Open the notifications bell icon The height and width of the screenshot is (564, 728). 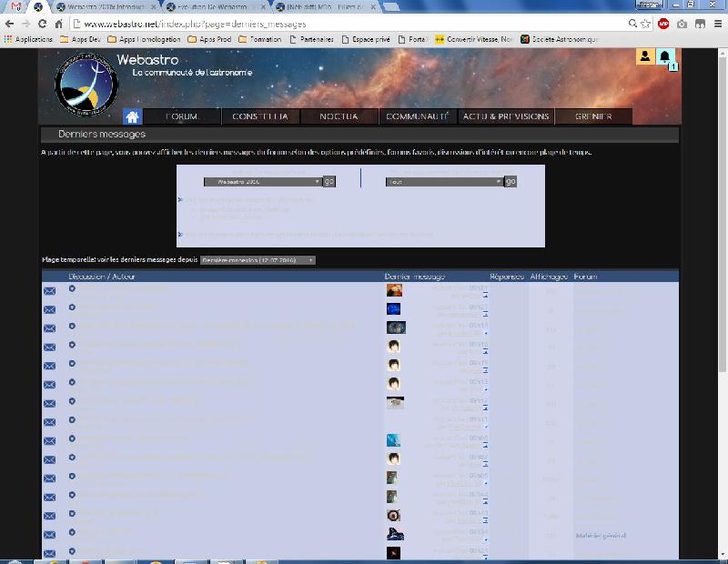tap(665, 56)
